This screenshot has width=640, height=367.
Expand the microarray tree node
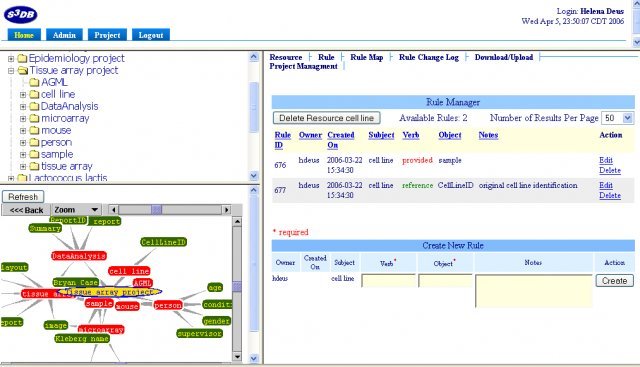pyautogui.click(x=23, y=119)
